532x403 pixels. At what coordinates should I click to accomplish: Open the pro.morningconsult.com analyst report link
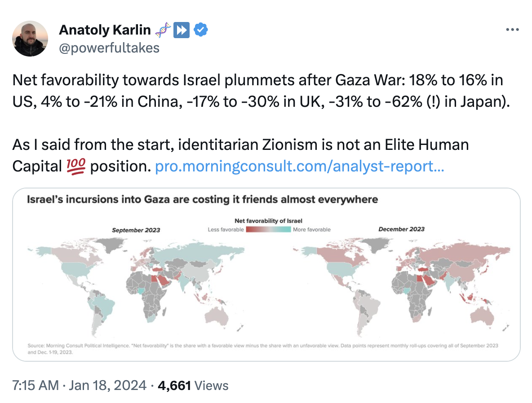point(300,166)
